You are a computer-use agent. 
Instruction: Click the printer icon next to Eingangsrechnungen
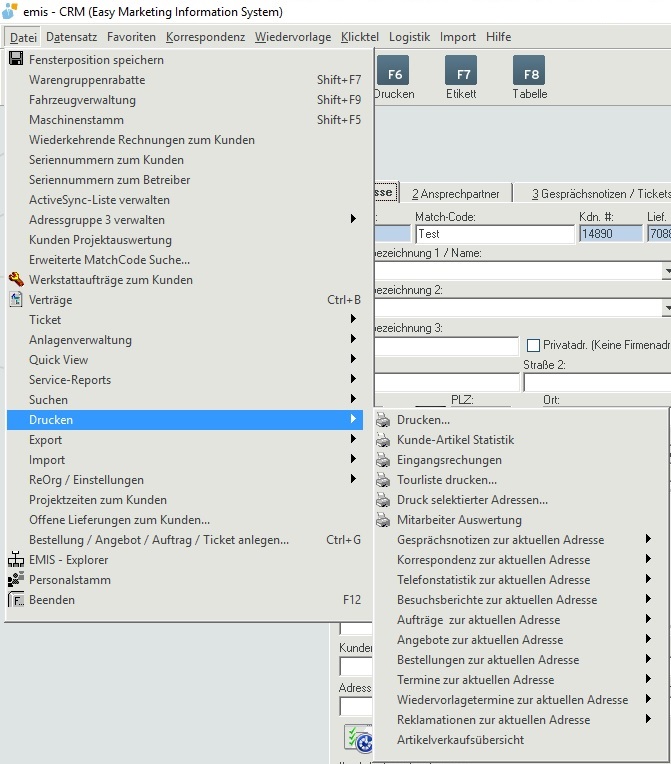pos(383,459)
